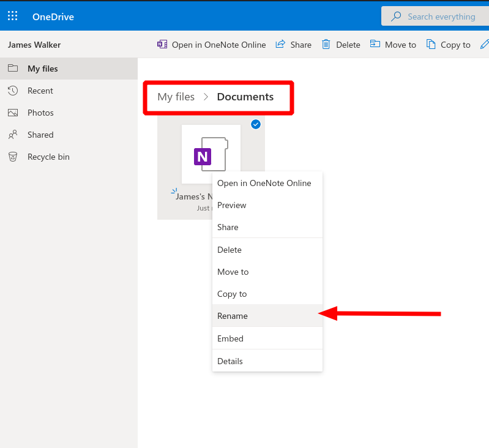
Task: Uncheck the selected notebook checkmark
Action: click(256, 124)
